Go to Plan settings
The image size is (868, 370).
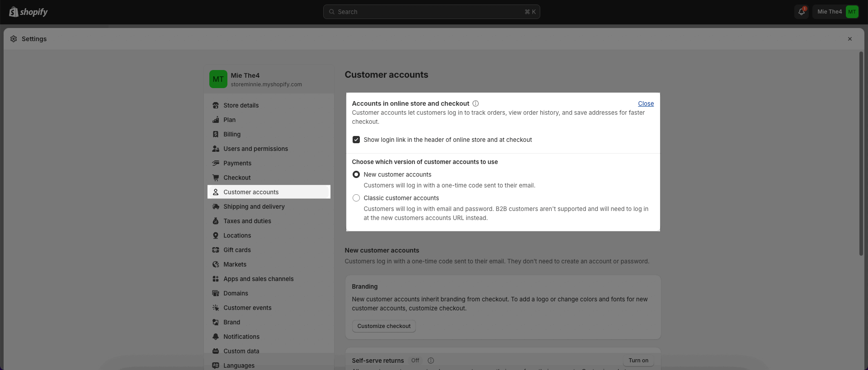pos(269,120)
